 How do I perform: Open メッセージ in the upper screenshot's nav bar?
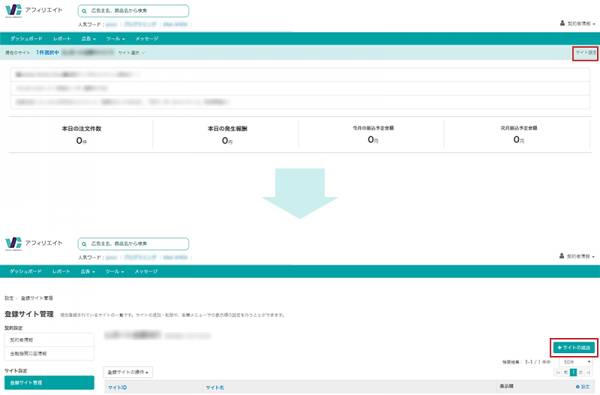(x=147, y=39)
